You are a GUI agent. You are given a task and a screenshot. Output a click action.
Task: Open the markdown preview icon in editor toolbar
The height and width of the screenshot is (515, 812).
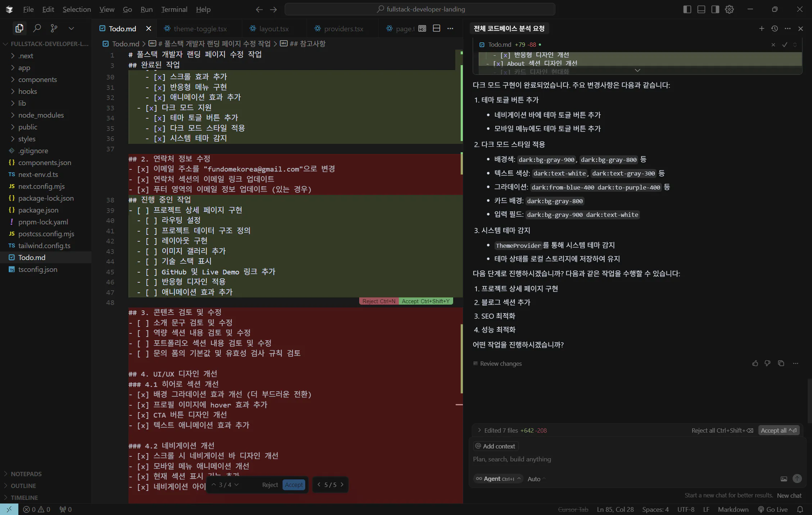click(422, 28)
